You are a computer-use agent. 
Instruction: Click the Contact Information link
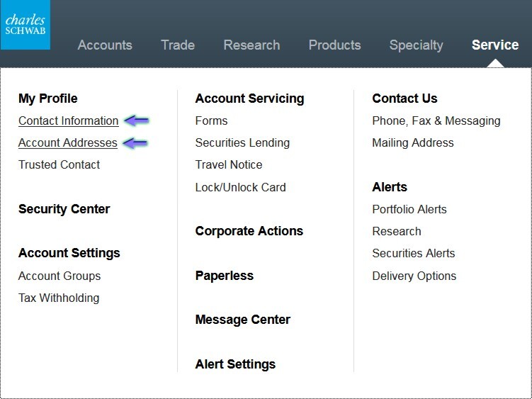(68, 120)
